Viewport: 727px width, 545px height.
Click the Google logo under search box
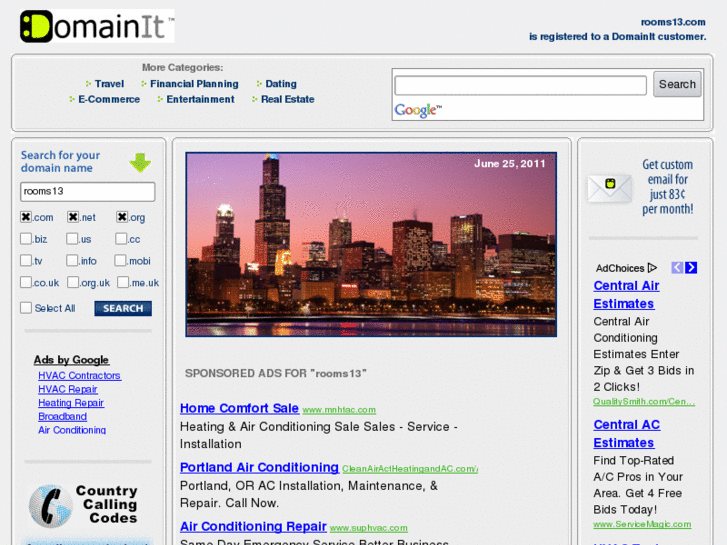[417, 110]
